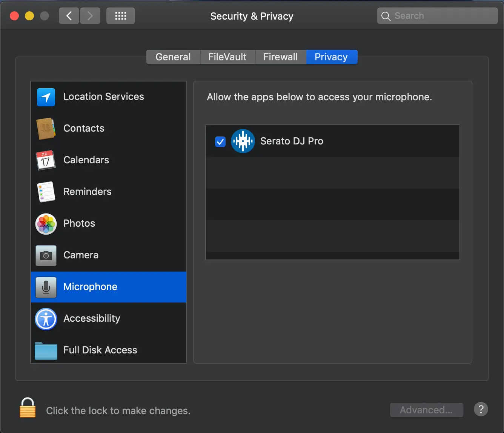Viewport: 504px width, 433px height.
Task: Select the Camera icon in sidebar
Action: click(x=46, y=255)
